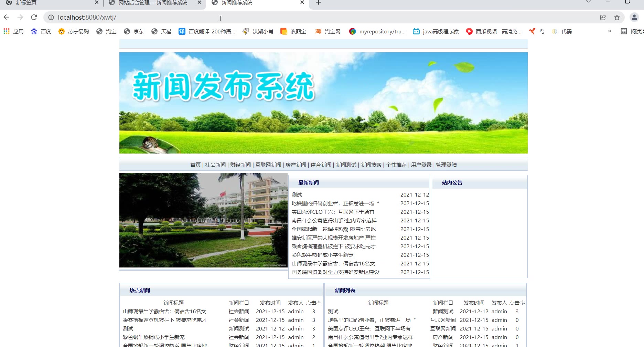Open 地铁里的扫码创业者 in 新闻列表 table
This screenshot has width=644, height=347.
coord(372,320)
